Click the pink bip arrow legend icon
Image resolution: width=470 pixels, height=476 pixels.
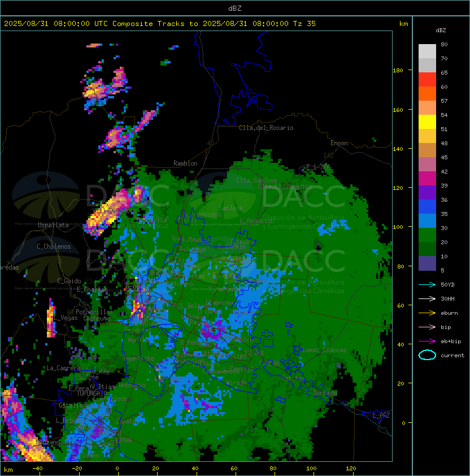[427, 327]
